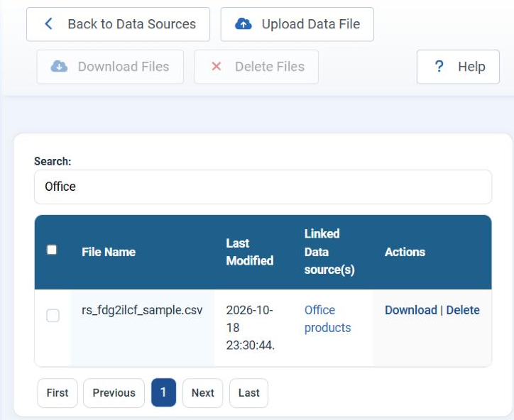Open Help

(458, 67)
